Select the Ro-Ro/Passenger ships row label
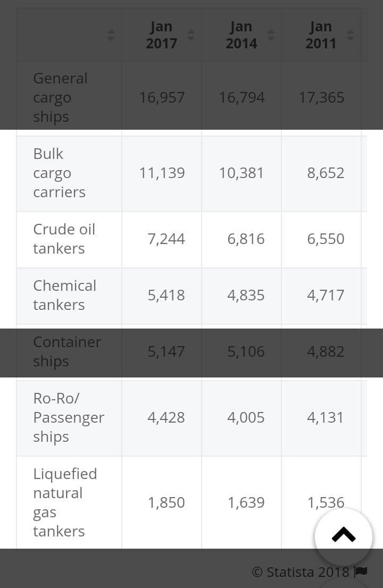 pyautogui.click(x=69, y=417)
